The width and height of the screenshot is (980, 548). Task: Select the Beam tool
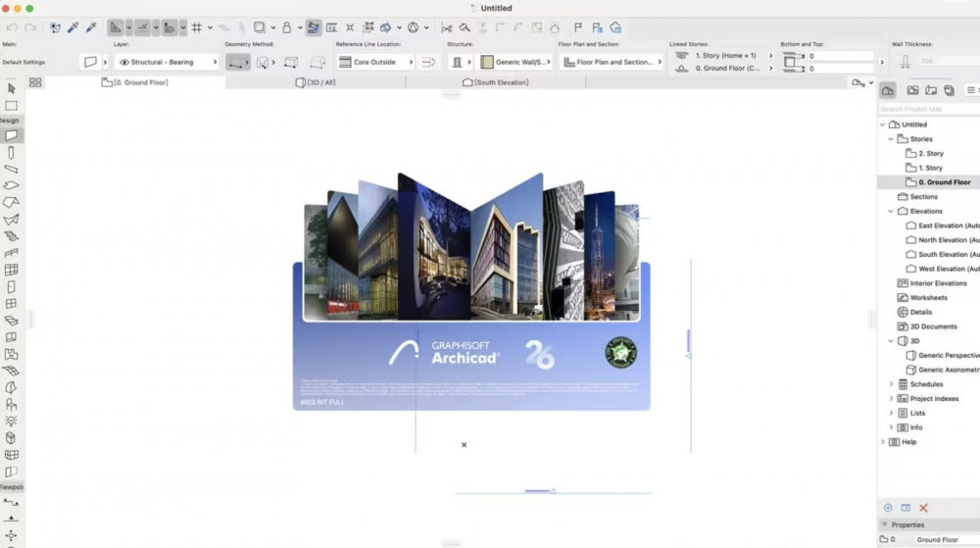pyautogui.click(x=11, y=170)
